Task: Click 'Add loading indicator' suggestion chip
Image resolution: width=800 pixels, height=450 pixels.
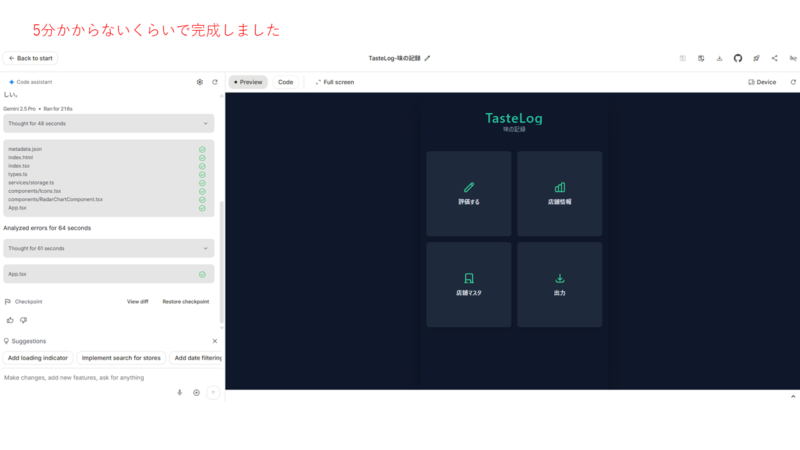Action: pos(38,357)
